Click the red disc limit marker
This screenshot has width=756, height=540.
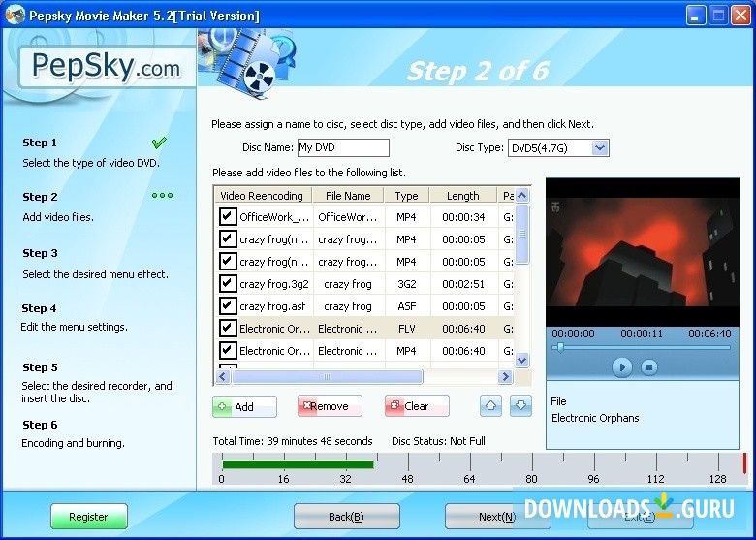tap(744, 462)
